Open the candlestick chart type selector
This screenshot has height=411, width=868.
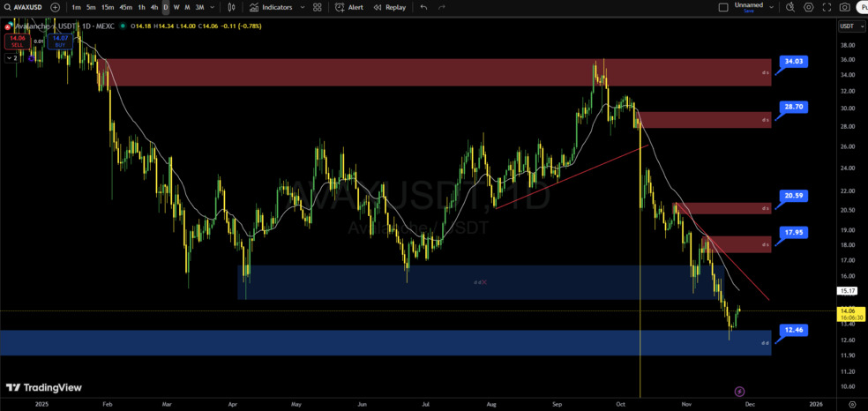pyautogui.click(x=232, y=7)
